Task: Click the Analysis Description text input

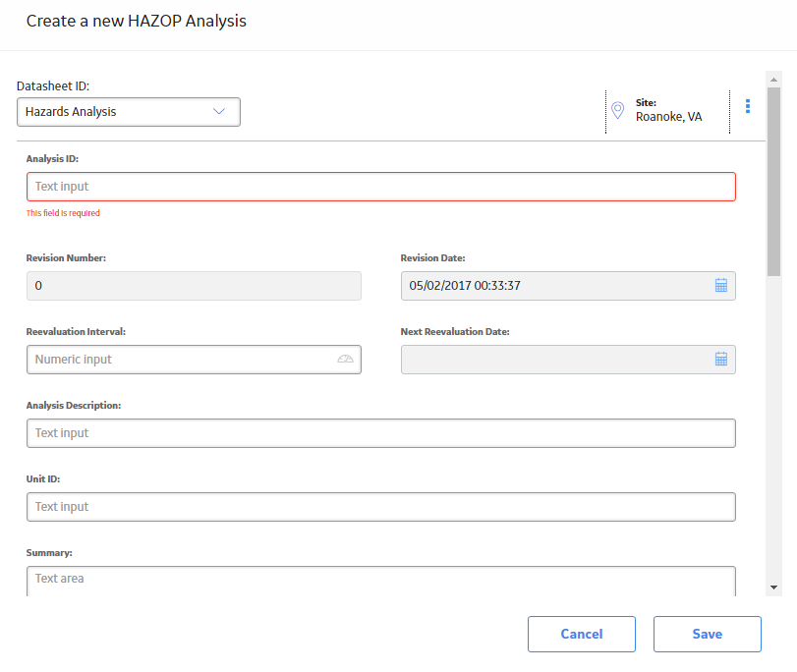Action: [381, 433]
